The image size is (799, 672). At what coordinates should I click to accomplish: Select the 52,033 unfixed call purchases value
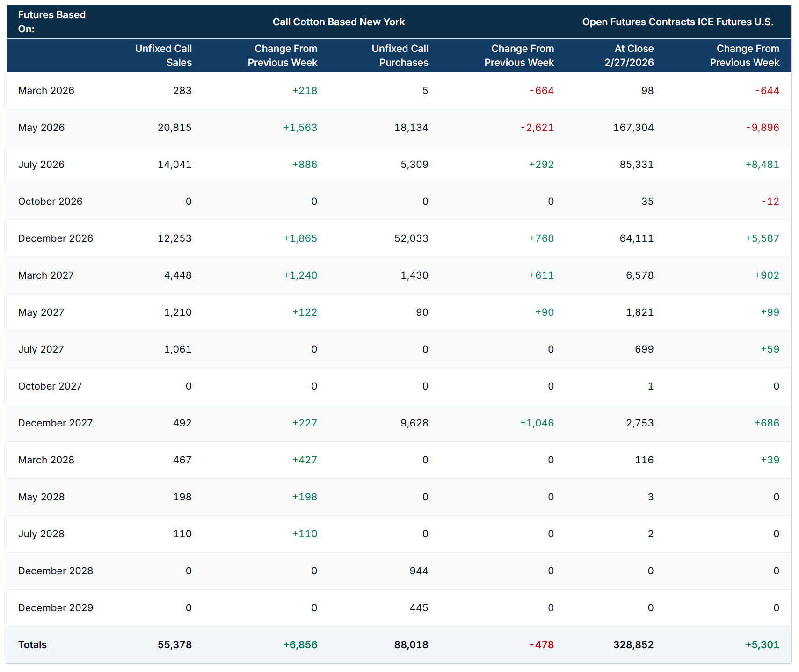(411, 238)
